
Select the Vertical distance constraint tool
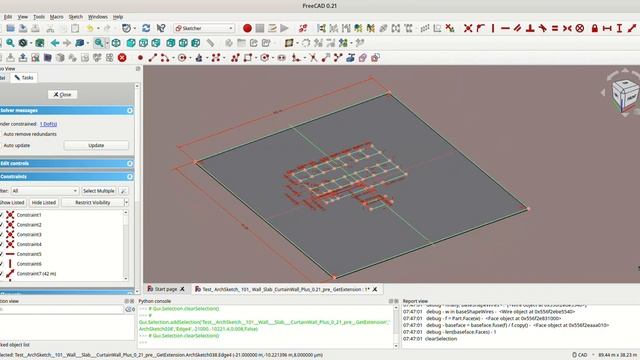click(620, 28)
